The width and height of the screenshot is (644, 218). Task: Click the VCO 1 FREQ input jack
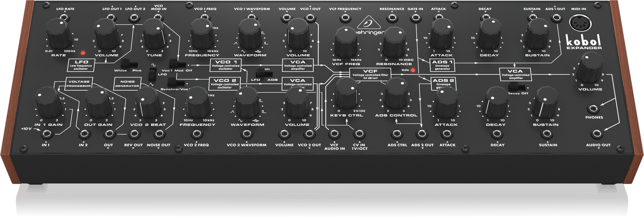click(x=205, y=17)
